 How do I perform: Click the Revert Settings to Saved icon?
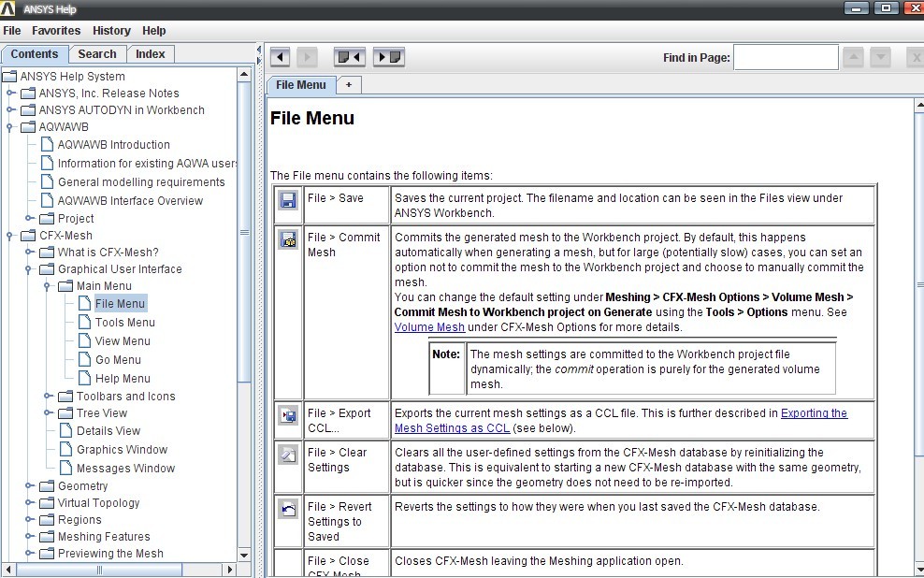pos(288,509)
